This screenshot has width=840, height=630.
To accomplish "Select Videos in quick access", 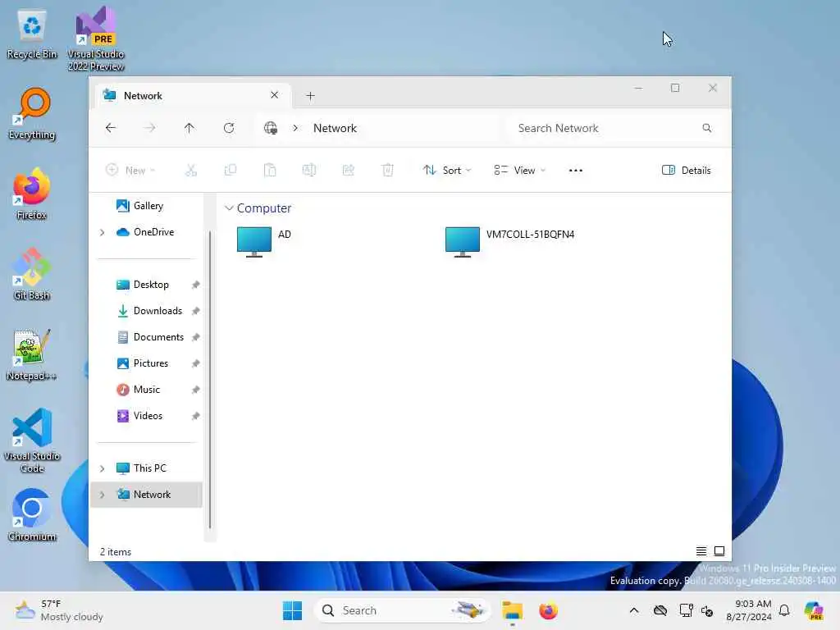I will [x=147, y=416].
